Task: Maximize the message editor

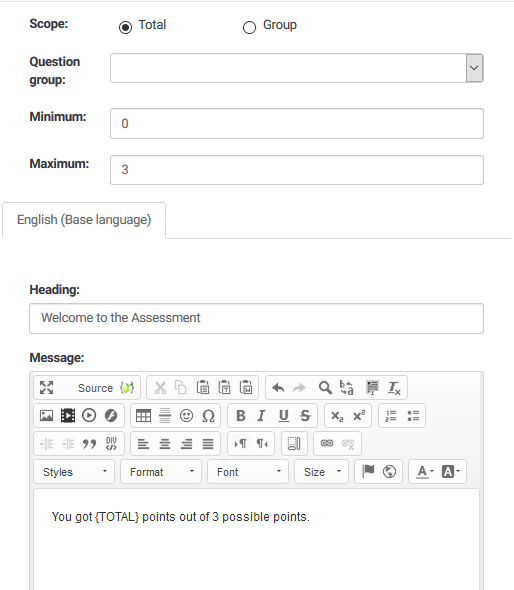Action: 46,387
